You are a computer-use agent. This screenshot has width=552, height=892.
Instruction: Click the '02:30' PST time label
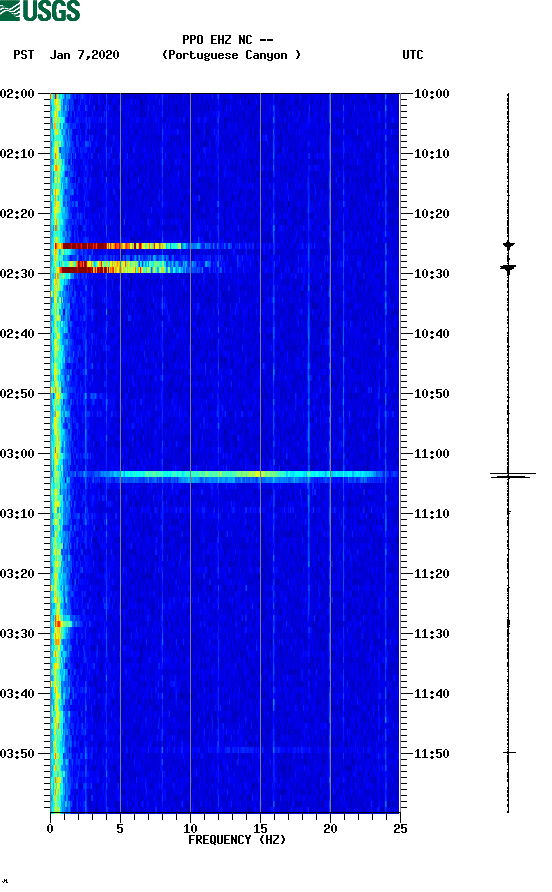pyautogui.click(x=18, y=274)
